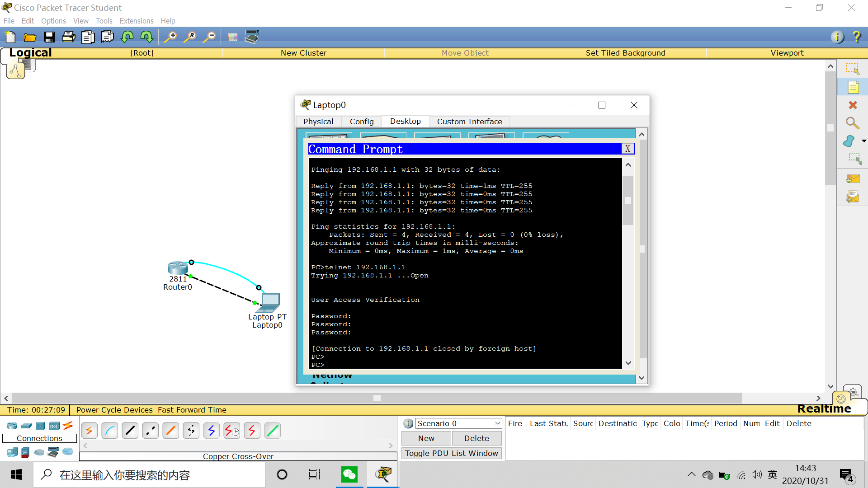Select the Place Note tool

coord(853,87)
